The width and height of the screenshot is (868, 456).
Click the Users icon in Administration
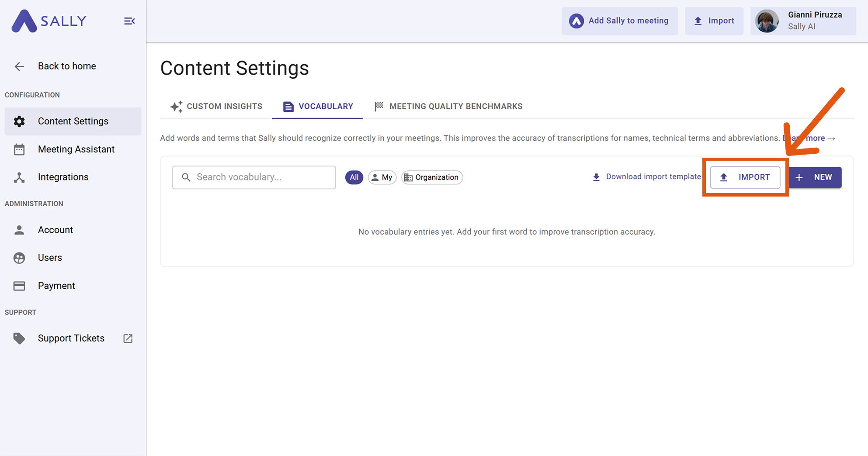(x=19, y=258)
